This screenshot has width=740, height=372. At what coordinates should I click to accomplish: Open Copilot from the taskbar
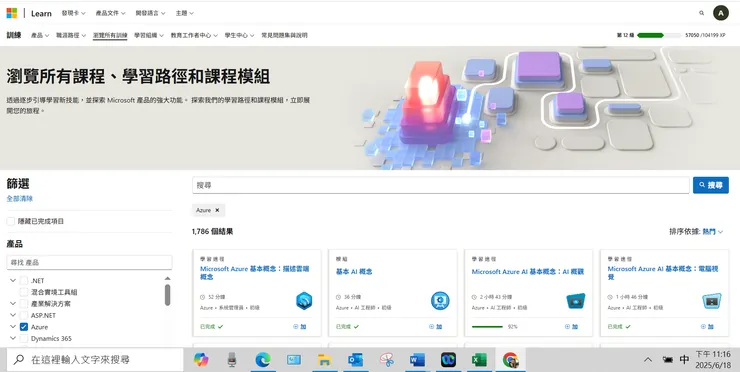coord(201,360)
